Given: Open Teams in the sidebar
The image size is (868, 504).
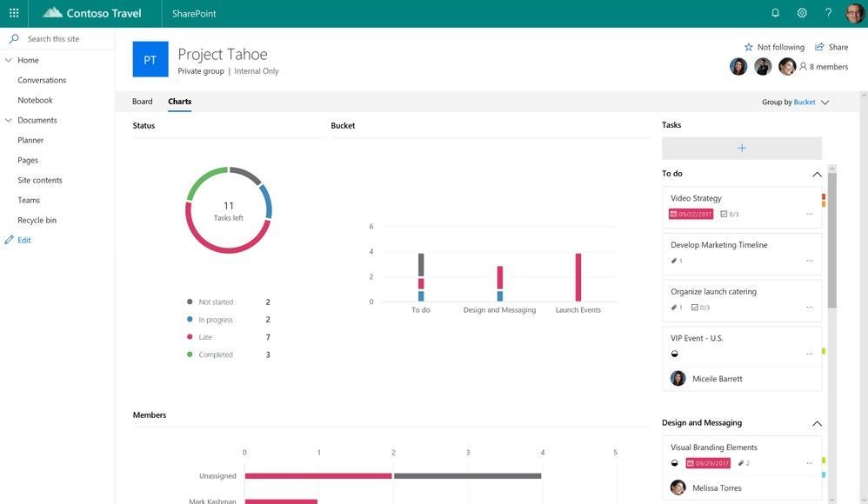Looking at the screenshot, I should 28,200.
